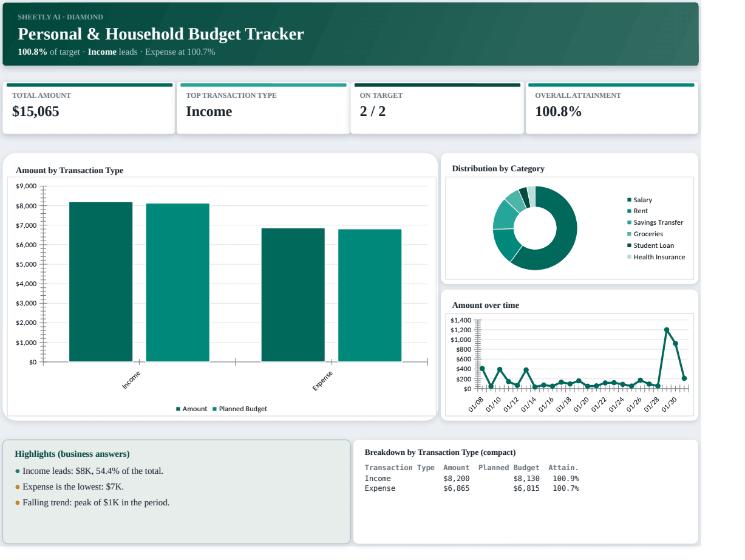
Task: Click the 01/08 date label on line chart
Action: [x=476, y=405]
